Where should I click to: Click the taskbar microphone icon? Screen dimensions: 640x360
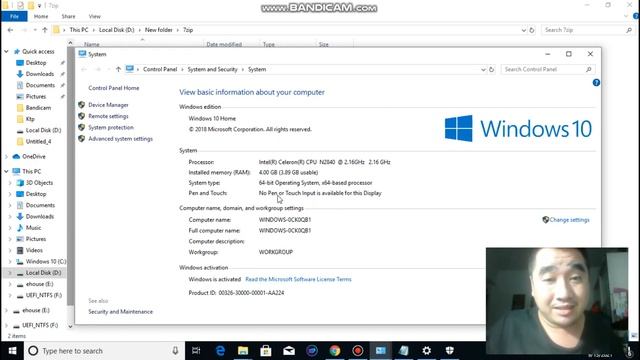point(175,351)
